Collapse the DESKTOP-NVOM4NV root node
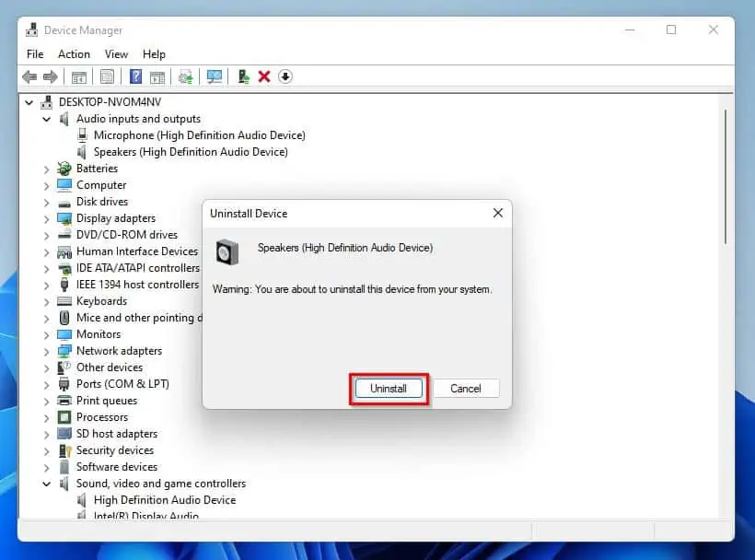Screen dimensions: 755x560 coord(29,102)
